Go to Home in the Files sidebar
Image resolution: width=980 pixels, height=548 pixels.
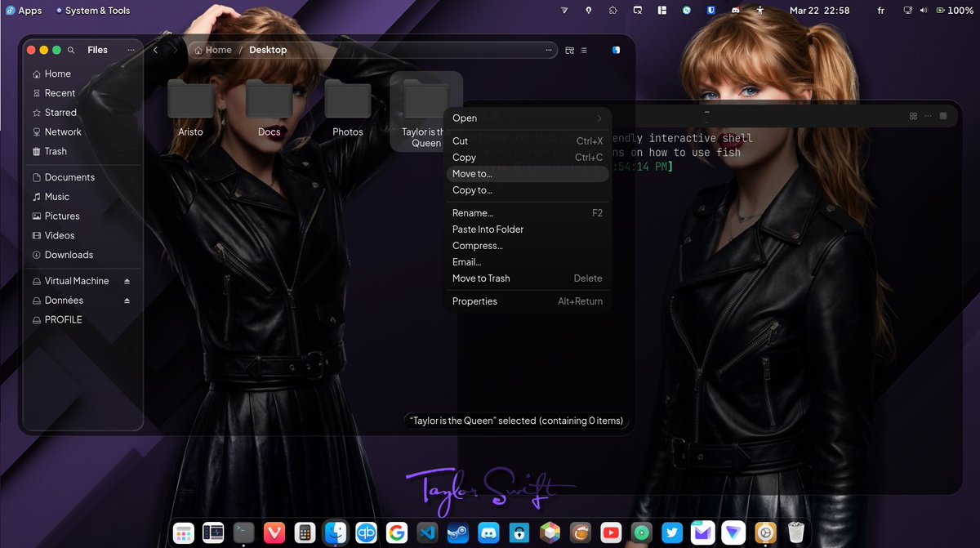tap(82, 74)
